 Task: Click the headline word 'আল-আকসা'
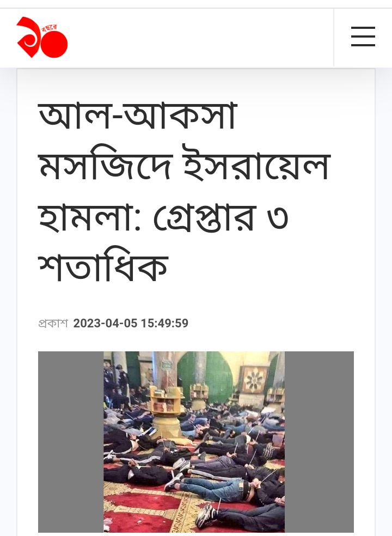click(x=138, y=116)
